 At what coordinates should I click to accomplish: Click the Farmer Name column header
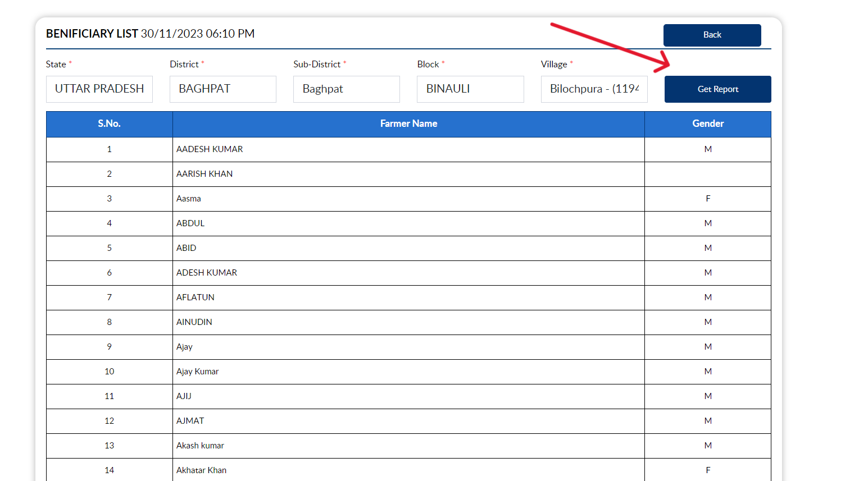pos(408,123)
